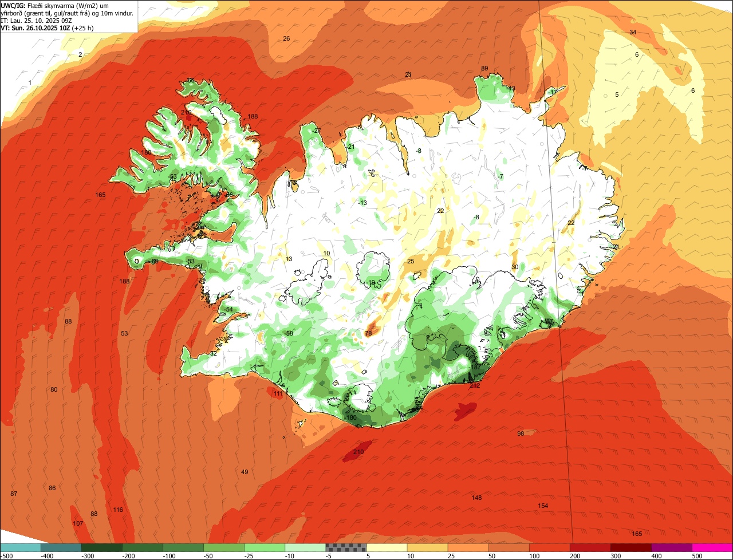Click the 'IT: Lau. 25. 10. 2025 09Z' line

(37, 20)
